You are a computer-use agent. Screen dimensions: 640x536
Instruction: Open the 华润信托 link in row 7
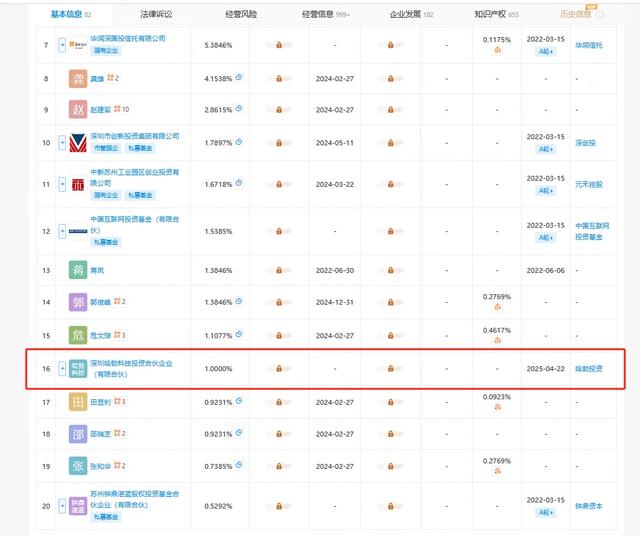589,45
